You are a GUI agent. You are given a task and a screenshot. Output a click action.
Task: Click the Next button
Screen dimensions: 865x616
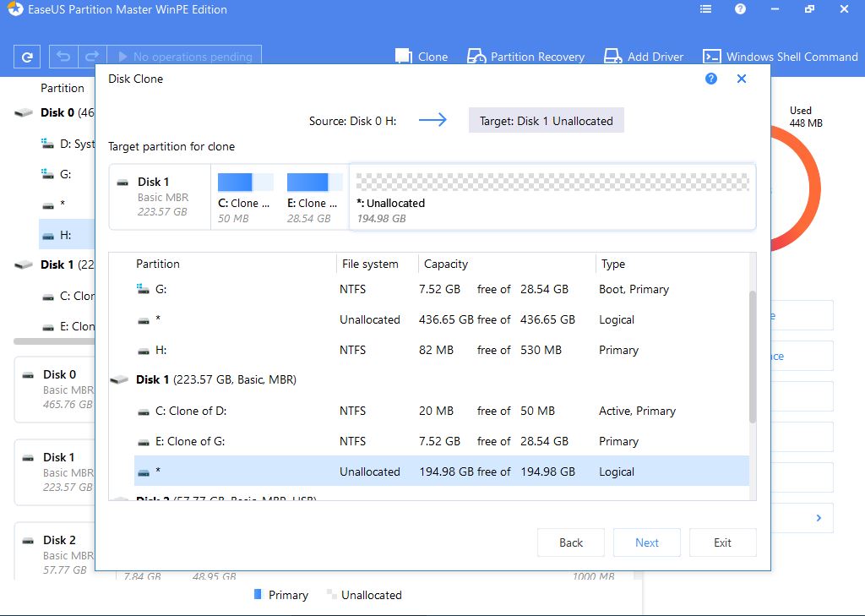pos(647,542)
